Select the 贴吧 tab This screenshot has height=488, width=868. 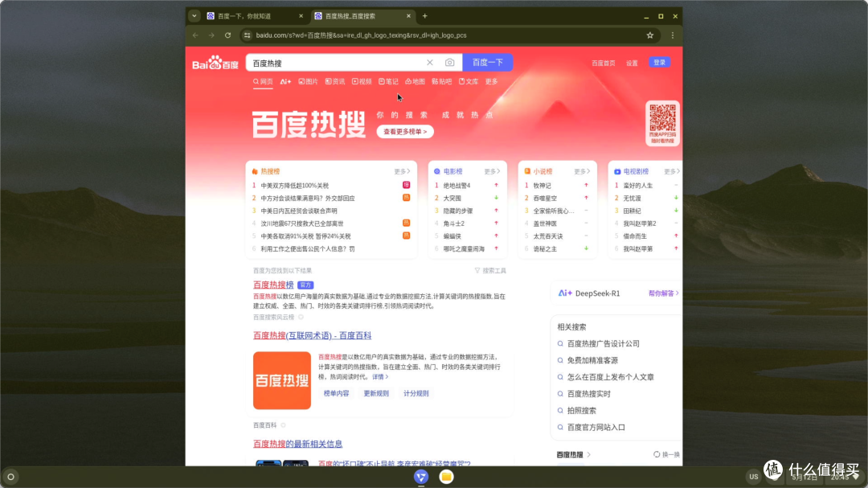pyautogui.click(x=442, y=81)
